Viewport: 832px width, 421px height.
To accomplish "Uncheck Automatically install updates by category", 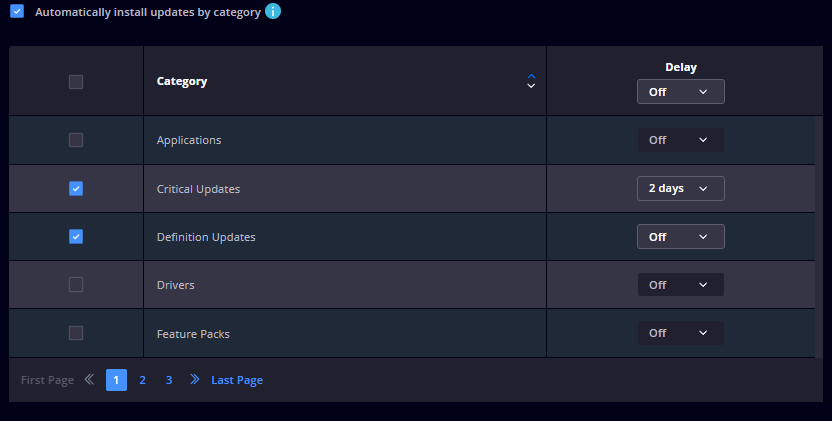I will click(x=17, y=11).
